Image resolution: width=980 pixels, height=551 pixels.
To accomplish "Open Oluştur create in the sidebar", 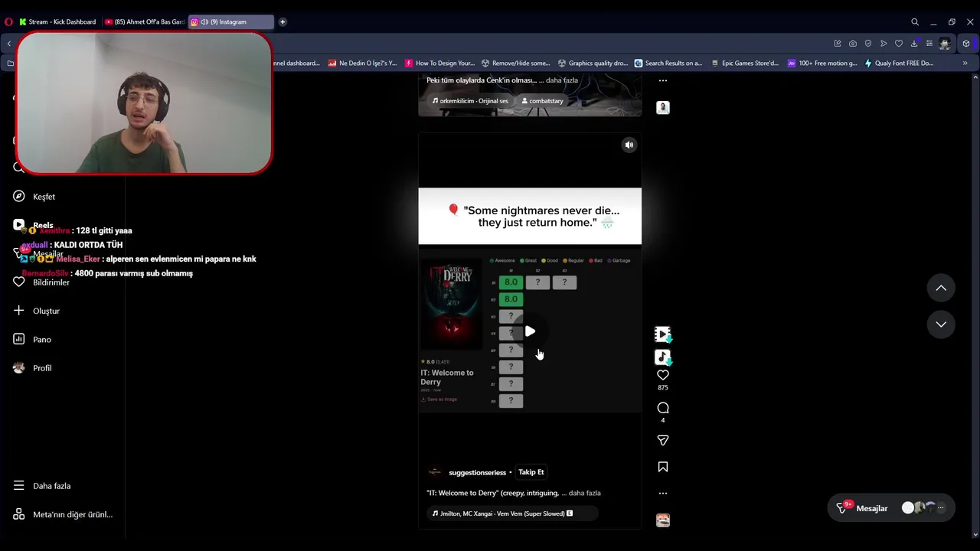I will point(46,311).
